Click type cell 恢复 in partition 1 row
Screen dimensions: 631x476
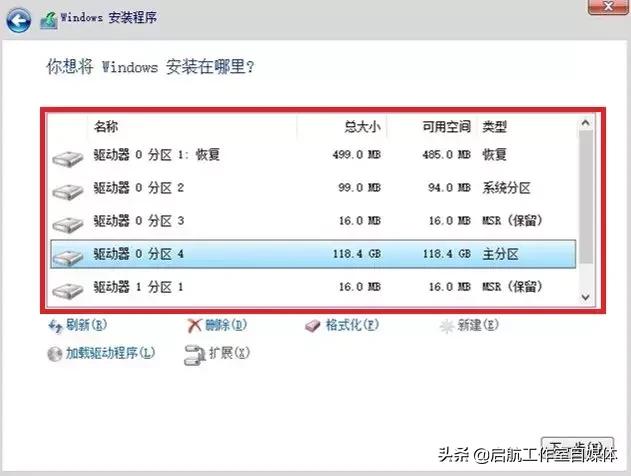tap(494, 155)
